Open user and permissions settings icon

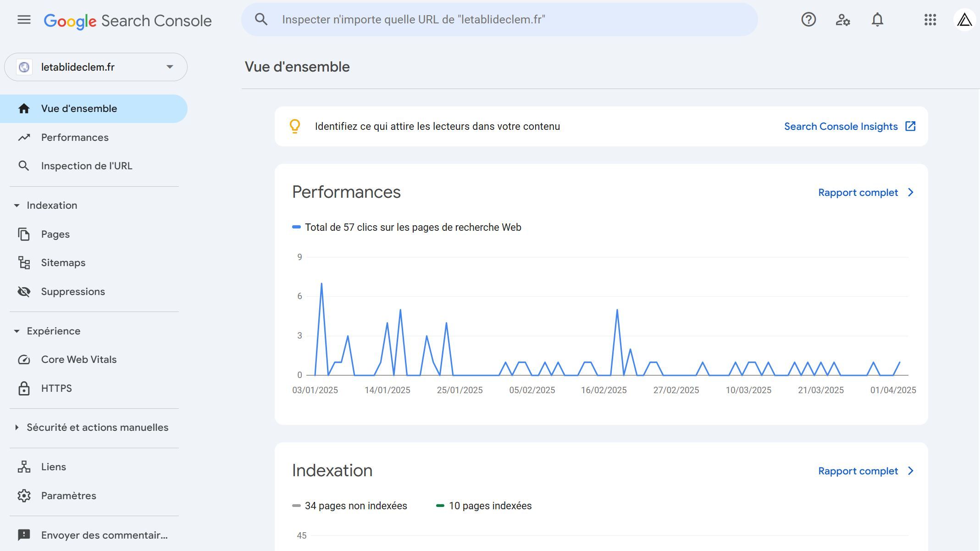tap(843, 20)
